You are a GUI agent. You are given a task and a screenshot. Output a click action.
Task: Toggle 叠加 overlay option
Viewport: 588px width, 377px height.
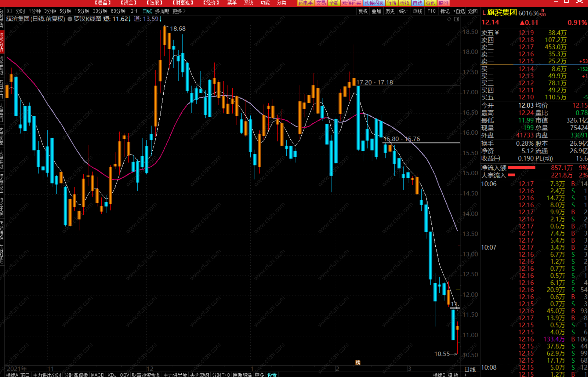(x=376, y=11)
